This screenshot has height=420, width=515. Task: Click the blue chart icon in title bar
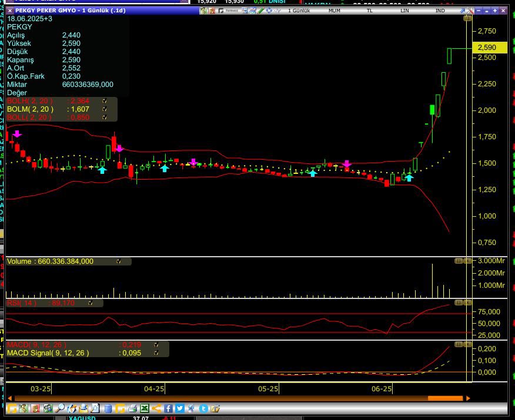(253, 11)
